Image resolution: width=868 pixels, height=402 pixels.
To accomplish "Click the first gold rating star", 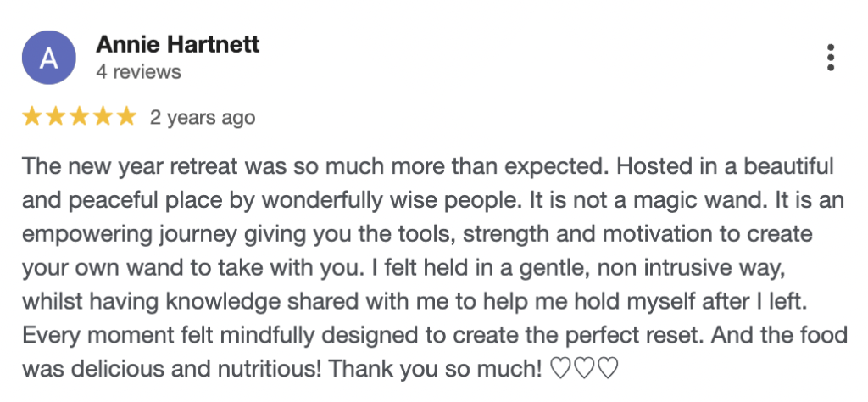I will pos(33,117).
